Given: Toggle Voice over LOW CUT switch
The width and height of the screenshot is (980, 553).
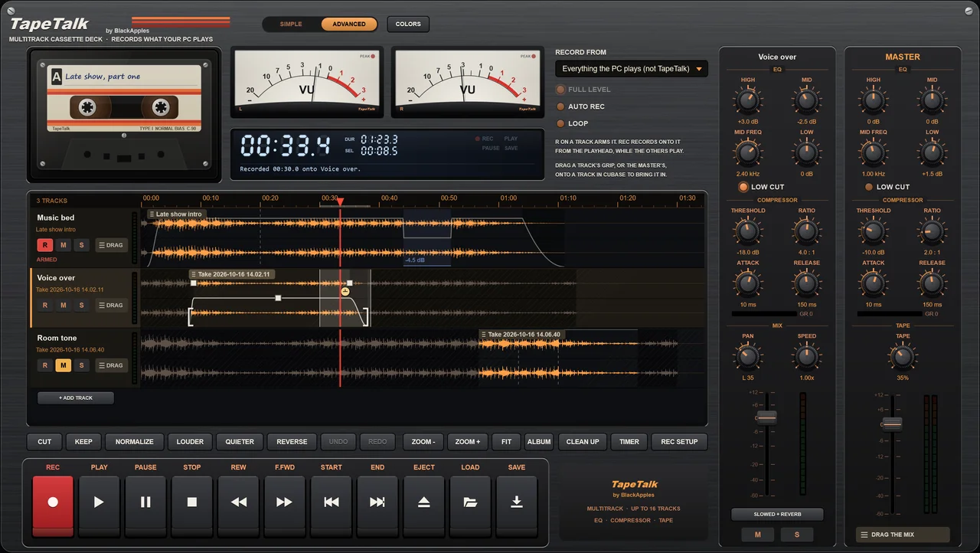Looking at the screenshot, I should click(x=761, y=187).
